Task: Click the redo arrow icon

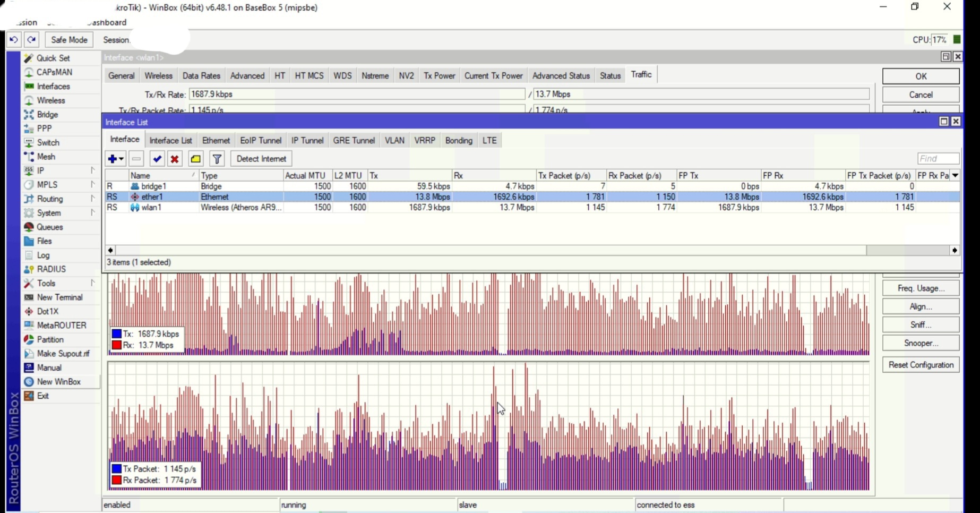Action: [32, 40]
